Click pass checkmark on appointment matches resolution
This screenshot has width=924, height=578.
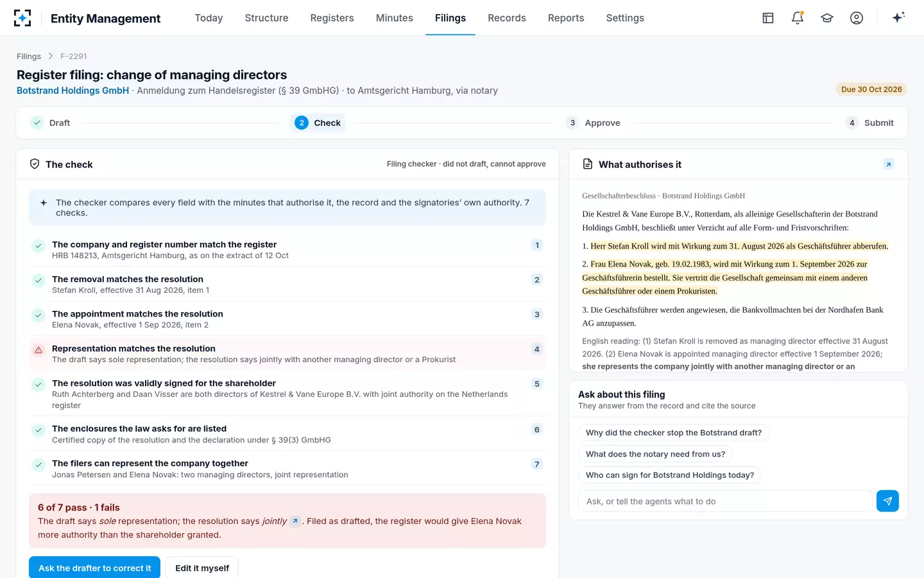point(38,315)
